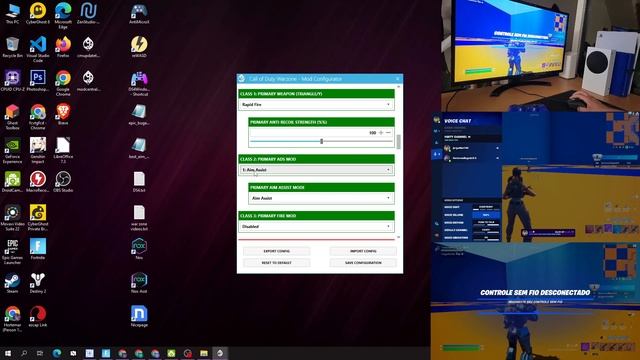The width and height of the screenshot is (640, 360).
Task: Click the scroll down arrow in Mod Configurator
Action: pyautogui.click(x=398, y=237)
